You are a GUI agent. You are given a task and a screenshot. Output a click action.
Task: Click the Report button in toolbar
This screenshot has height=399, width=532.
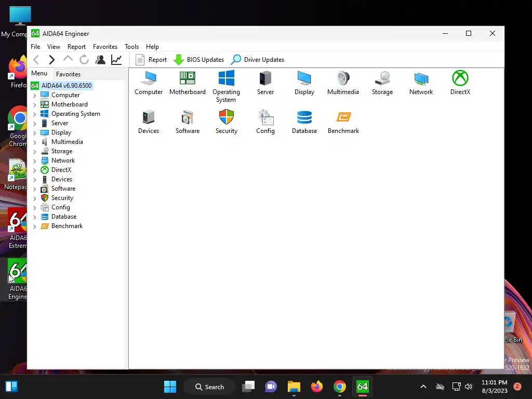click(x=151, y=60)
